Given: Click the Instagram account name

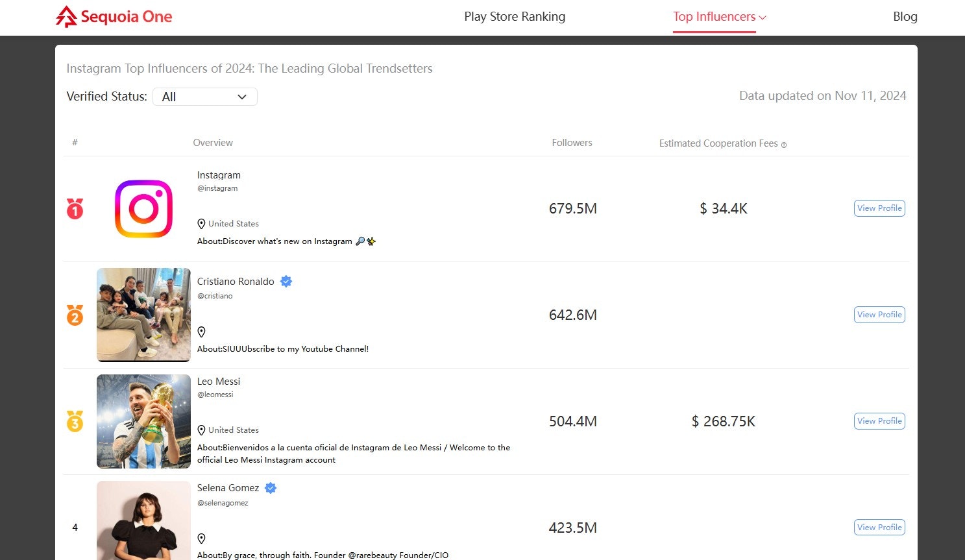Looking at the screenshot, I should 219,175.
